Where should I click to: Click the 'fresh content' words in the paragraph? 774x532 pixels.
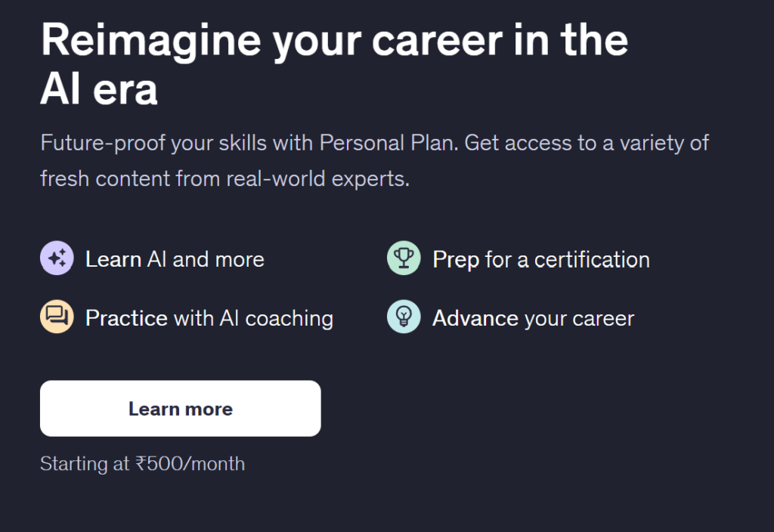click(x=104, y=180)
